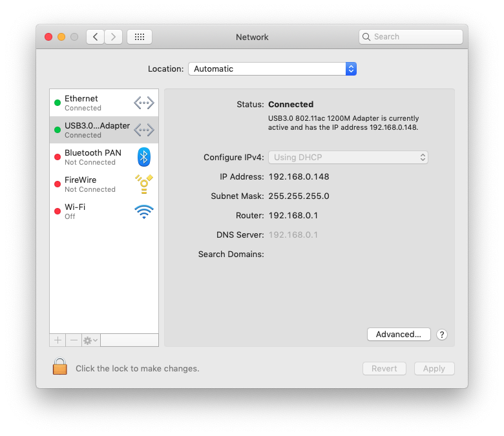504x436 pixels.
Task: Click the FireWire yellow icon
Action: click(144, 184)
